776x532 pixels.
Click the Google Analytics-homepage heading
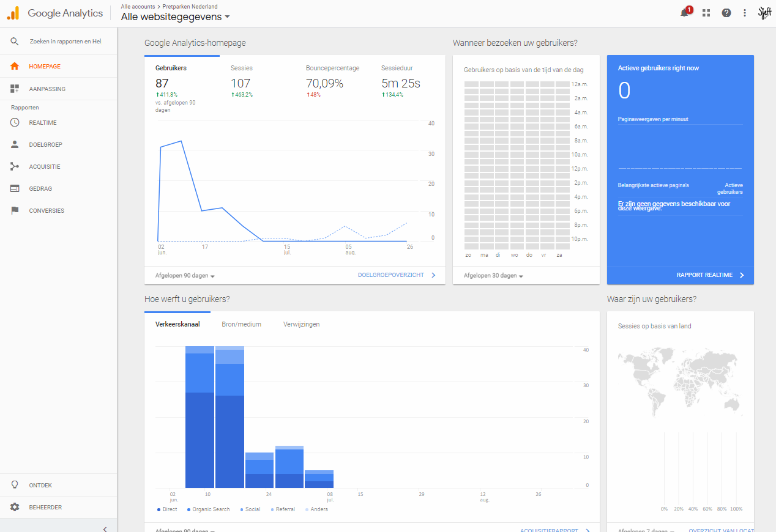pyautogui.click(x=195, y=43)
